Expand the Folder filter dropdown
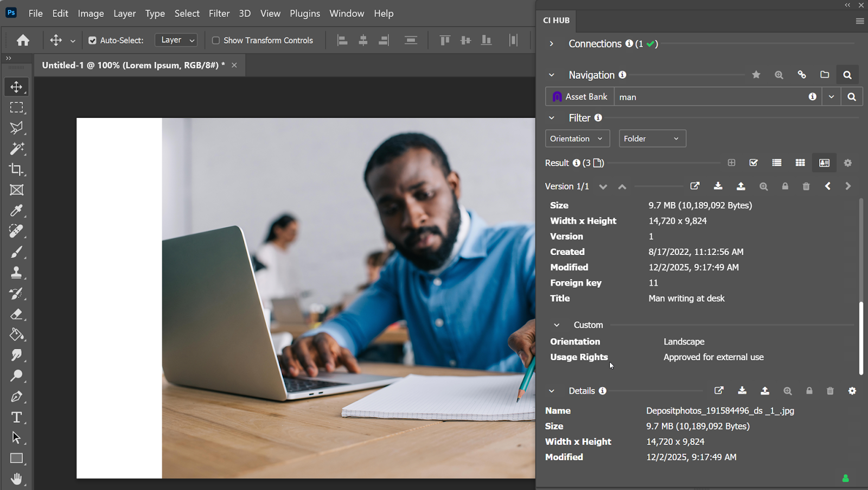The height and width of the screenshot is (490, 868). 652,138
